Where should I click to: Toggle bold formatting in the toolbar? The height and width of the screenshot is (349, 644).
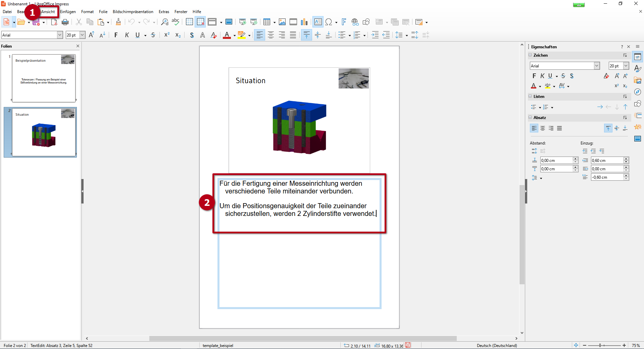(116, 35)
